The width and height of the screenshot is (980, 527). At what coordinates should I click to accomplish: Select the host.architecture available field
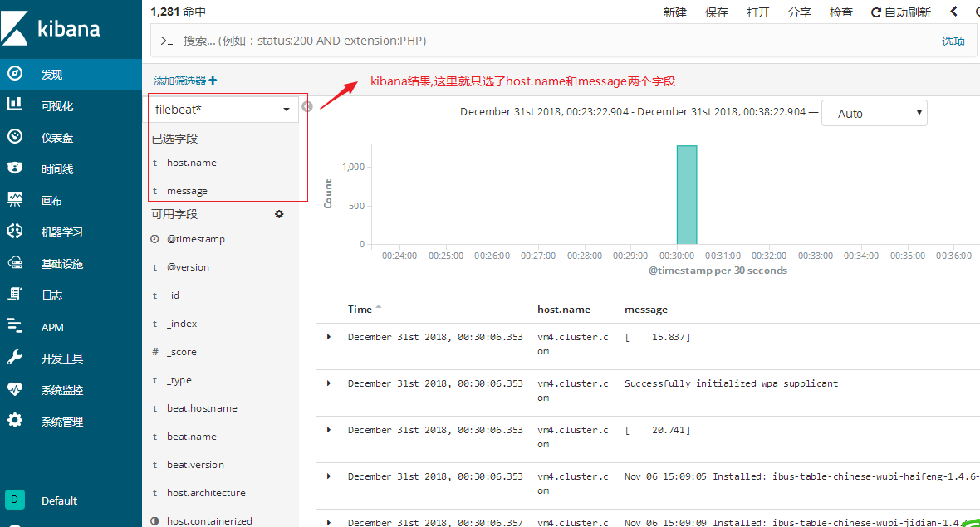(x=206, y=493)
